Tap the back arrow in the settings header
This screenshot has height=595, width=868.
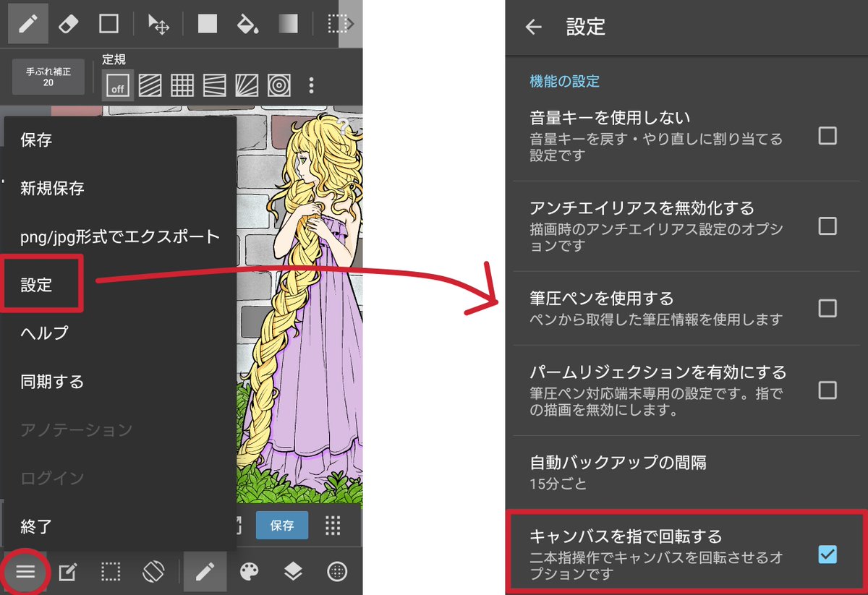(533, 27)
